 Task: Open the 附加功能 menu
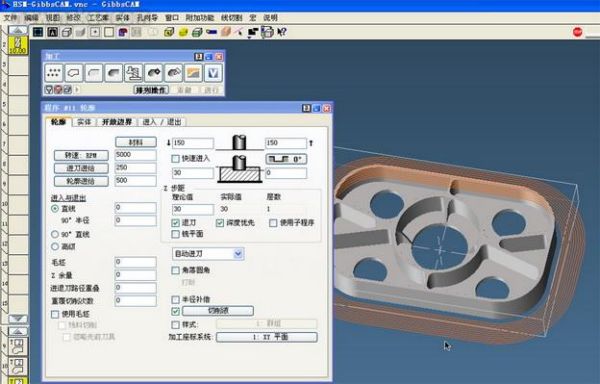[x=200, y=18]
